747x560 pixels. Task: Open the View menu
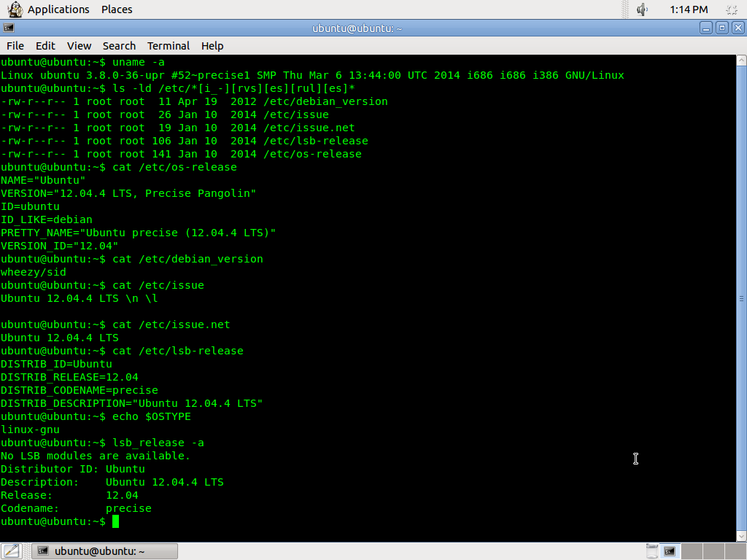(79, 46)
